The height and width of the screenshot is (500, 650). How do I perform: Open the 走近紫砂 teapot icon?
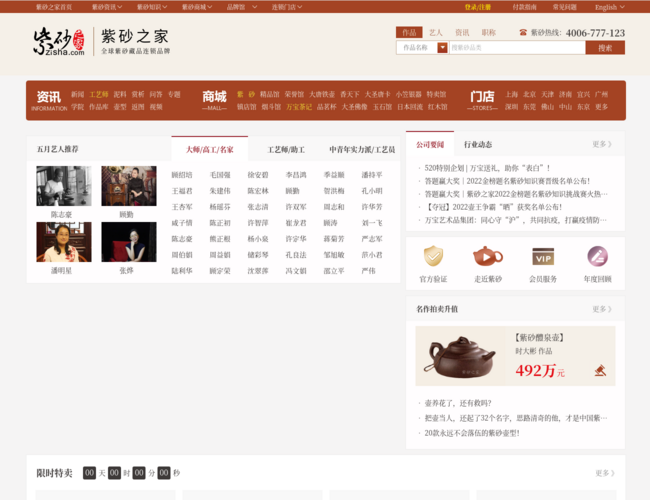coord(488,257)
